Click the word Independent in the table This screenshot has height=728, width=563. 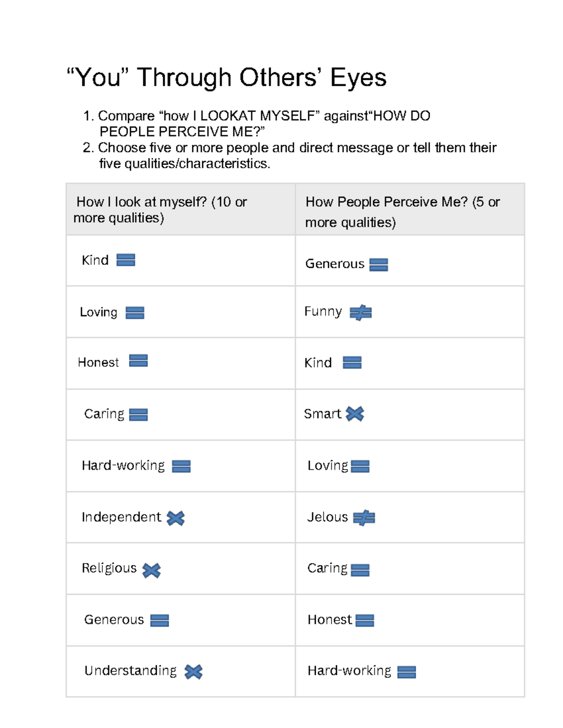pyautogui.click(x=121, y=517)
